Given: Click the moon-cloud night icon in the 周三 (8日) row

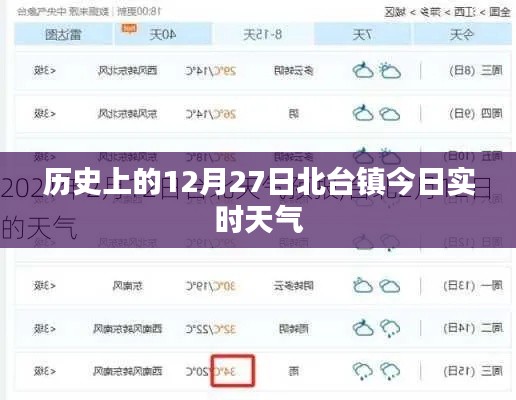Looking at the screenshot, I should point(363,70).
